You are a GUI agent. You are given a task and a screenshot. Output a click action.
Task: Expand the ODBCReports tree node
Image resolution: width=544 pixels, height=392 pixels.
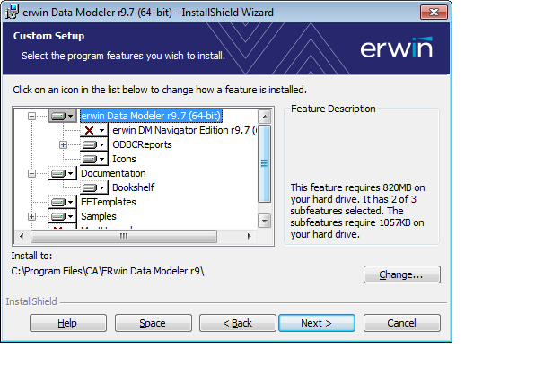pos(63,145)
